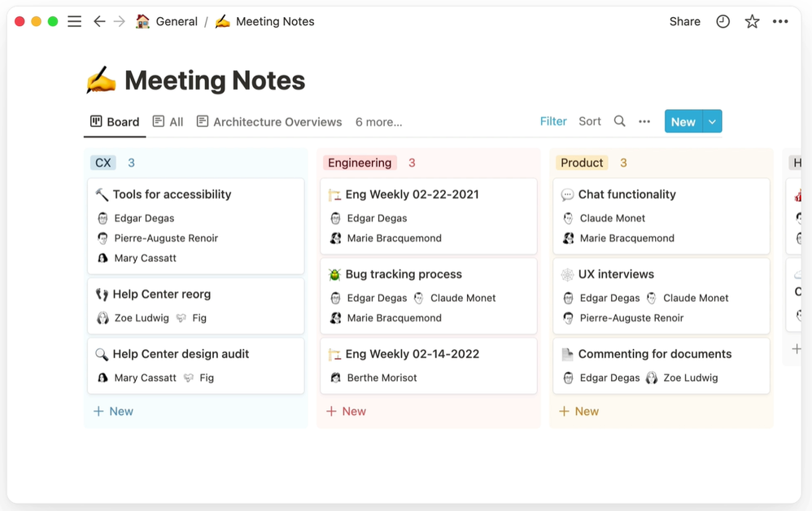812x511 pixels.
Task: Open the view options ellipsis beside search
Action: [x=644, y=121]
